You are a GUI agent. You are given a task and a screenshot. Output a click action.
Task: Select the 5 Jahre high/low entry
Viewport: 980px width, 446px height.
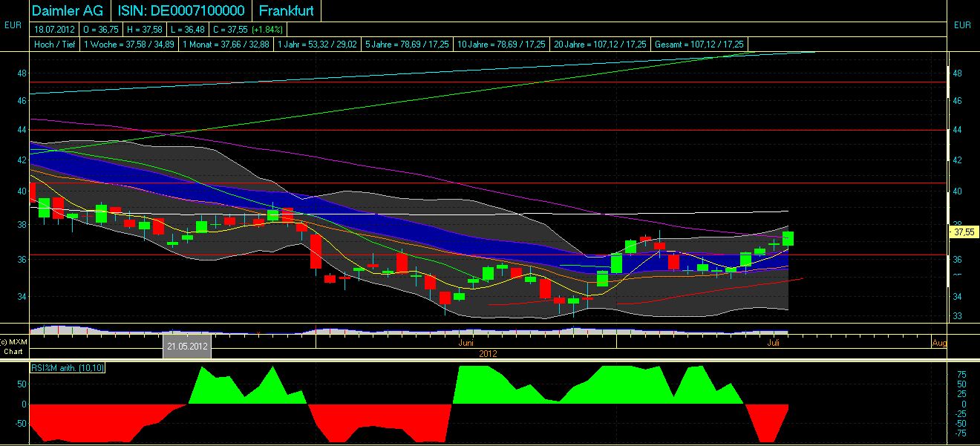[408, 45]
